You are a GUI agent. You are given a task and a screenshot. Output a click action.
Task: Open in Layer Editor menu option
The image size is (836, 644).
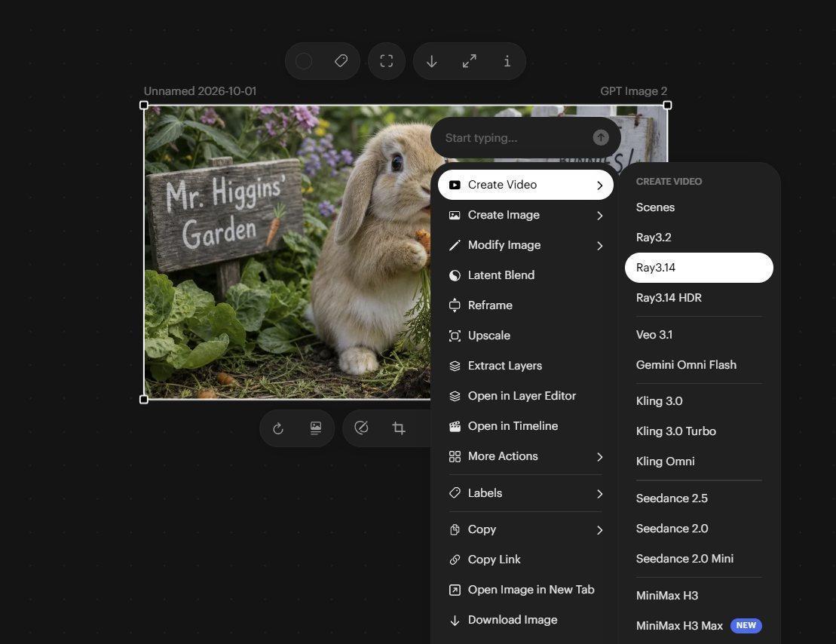tap(525, 396)
